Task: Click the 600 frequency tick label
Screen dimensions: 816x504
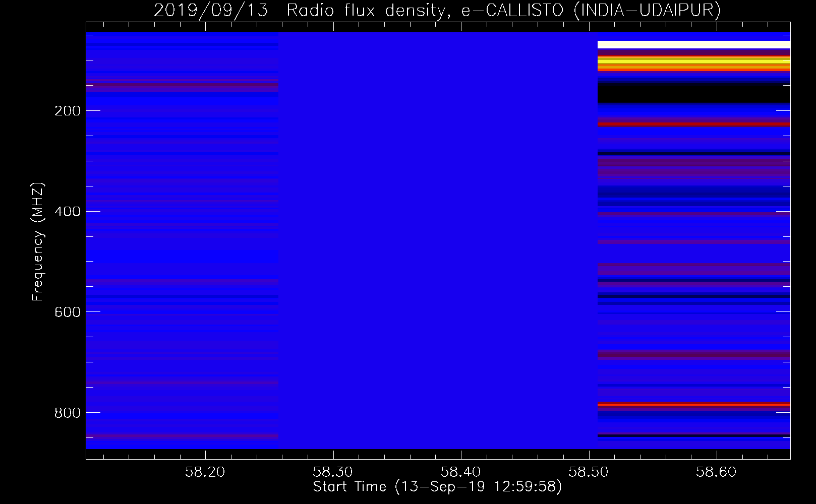Action: coord(68,312)
